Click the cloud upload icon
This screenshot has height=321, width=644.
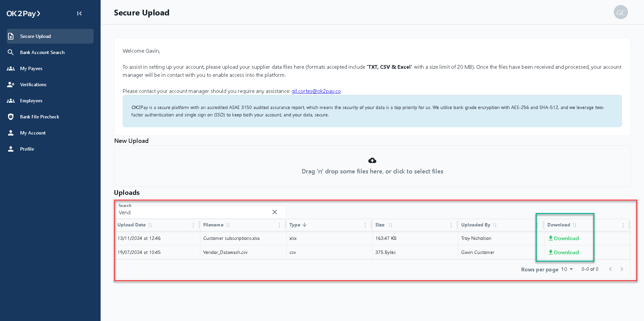[x=372, y=161]
